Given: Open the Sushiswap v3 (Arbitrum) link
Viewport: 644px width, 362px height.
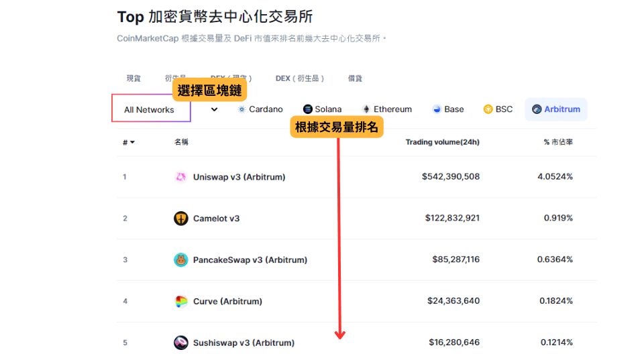Looking at the screenshot, I should (244, 343).
